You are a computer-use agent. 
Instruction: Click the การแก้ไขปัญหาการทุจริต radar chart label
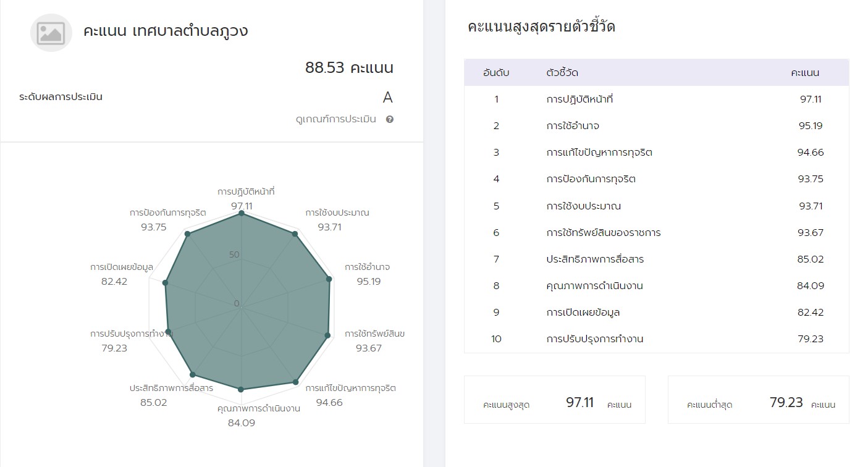350,388
